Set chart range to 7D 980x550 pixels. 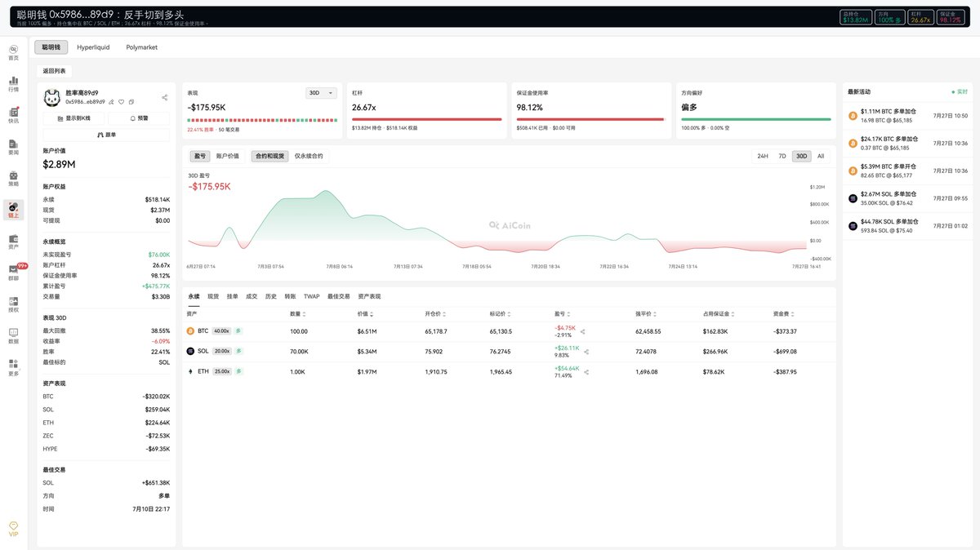[x=782, y=156]
